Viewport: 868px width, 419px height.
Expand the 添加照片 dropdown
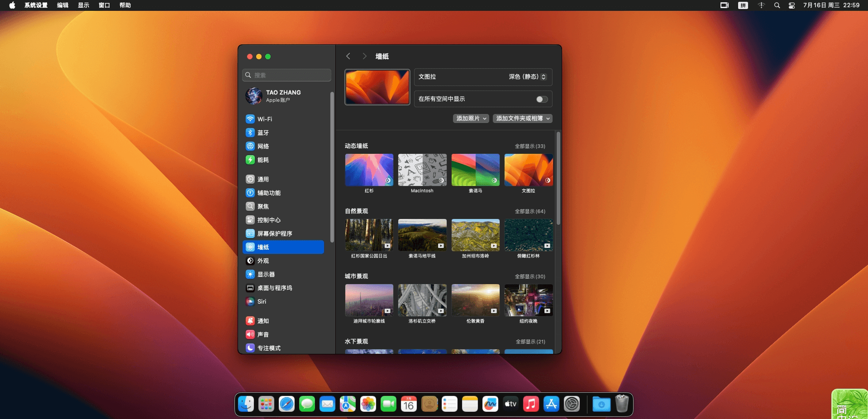pos(471,119)
